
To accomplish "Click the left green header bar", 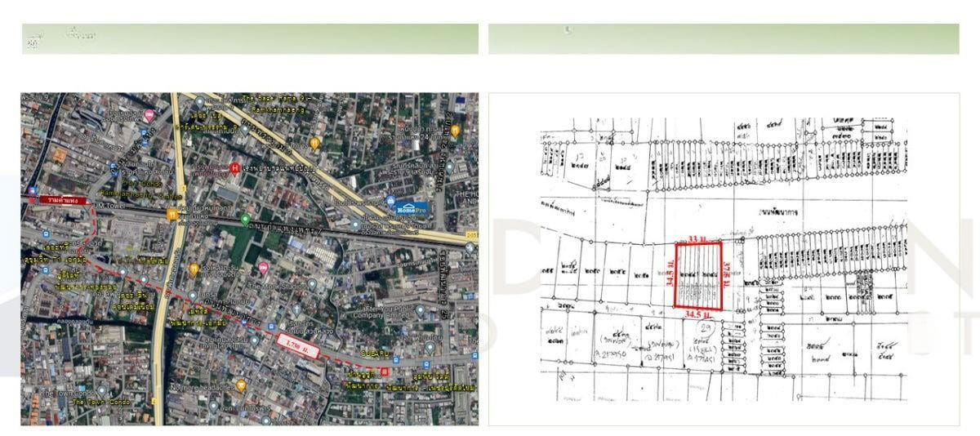I will [x=250, y=38].
